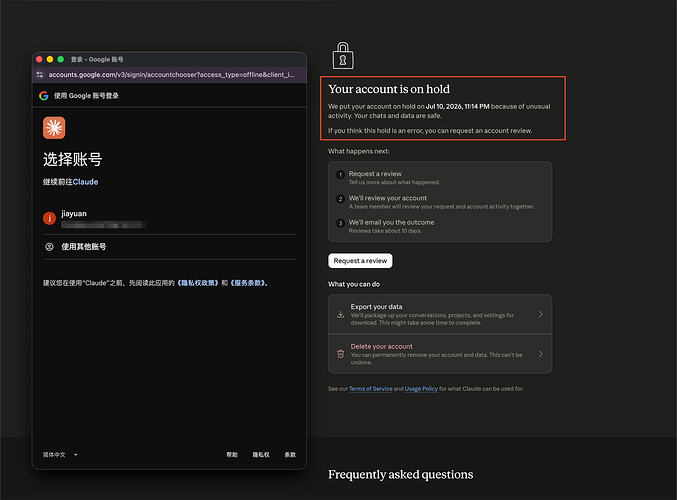This screenshot has width=677, height=500.
Task: Click the jiayuan account avatar
Action: click(x=49, y=218)
